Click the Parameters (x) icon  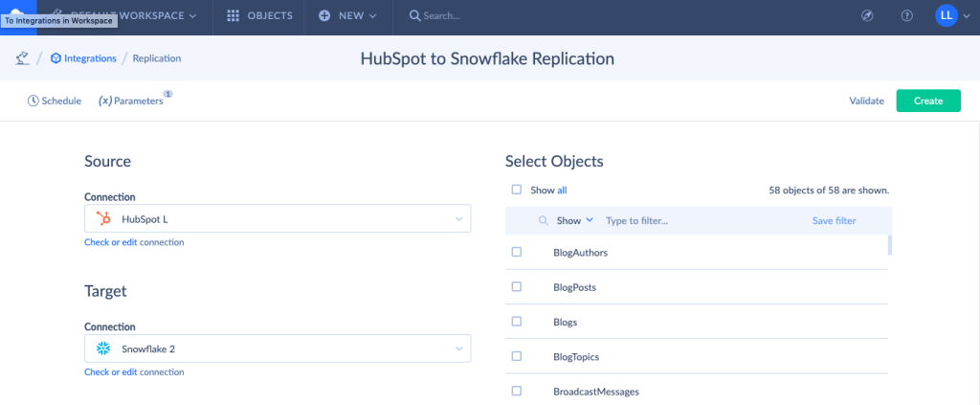pos(105,101)
